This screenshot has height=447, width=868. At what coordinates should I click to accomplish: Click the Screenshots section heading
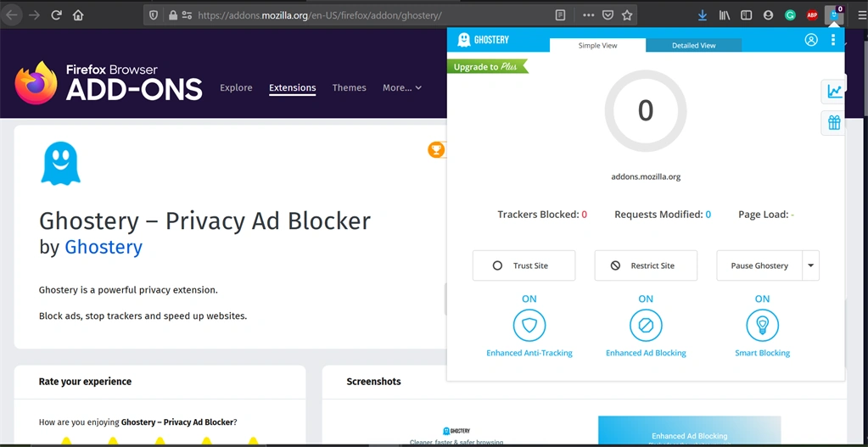(373, 381)
